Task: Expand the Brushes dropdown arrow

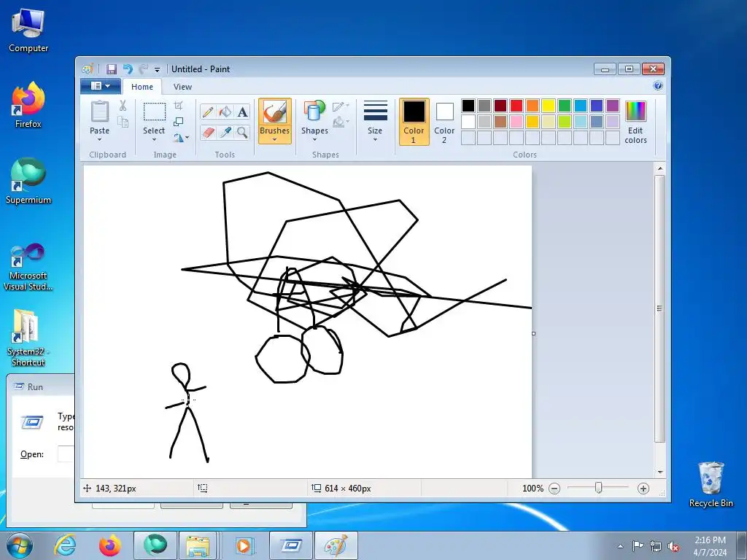Action: (x=275, y=139)
